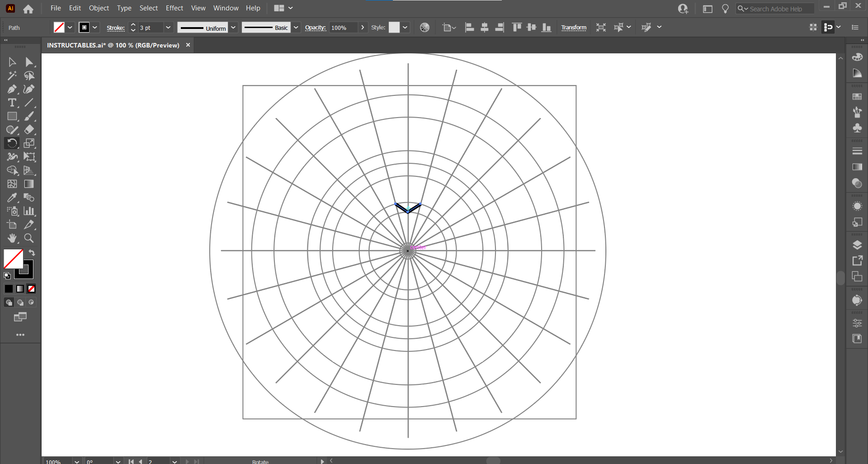This screenshot has height=464, width=868.
Task: Open the Basic brush definition dropdown
Action: pos(296,28)
